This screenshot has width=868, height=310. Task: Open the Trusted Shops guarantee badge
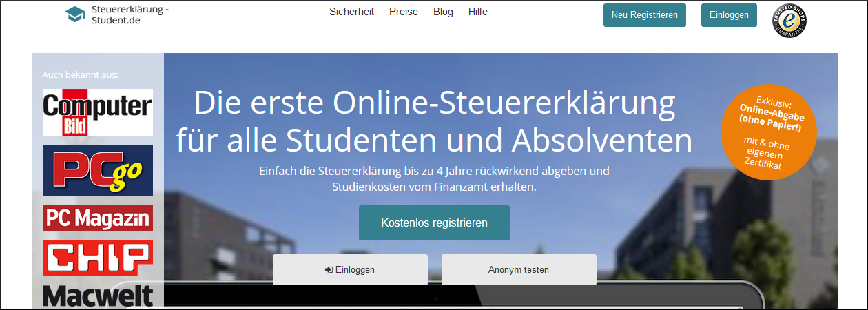coord(789,20)
